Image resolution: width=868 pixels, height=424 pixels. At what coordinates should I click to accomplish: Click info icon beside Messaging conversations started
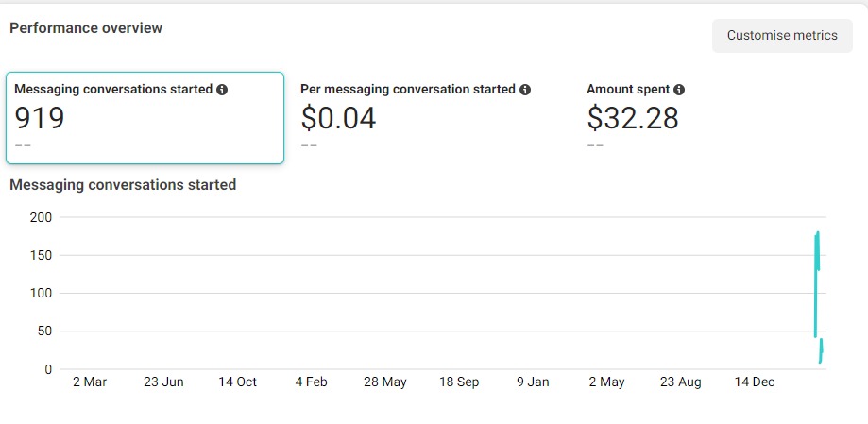tap(222, 90)
